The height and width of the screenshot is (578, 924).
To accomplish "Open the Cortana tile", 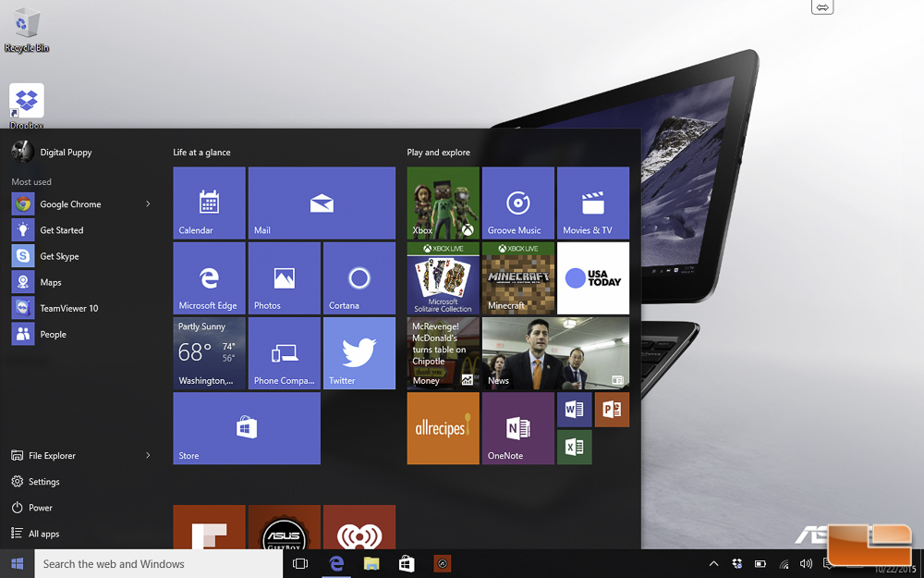I will tap(359, 277).
